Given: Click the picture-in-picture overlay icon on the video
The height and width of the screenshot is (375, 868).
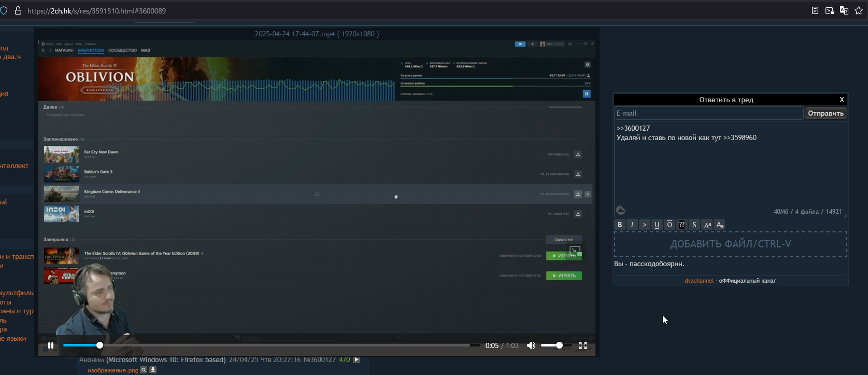Looking at the screenshot, I should 575,251.
